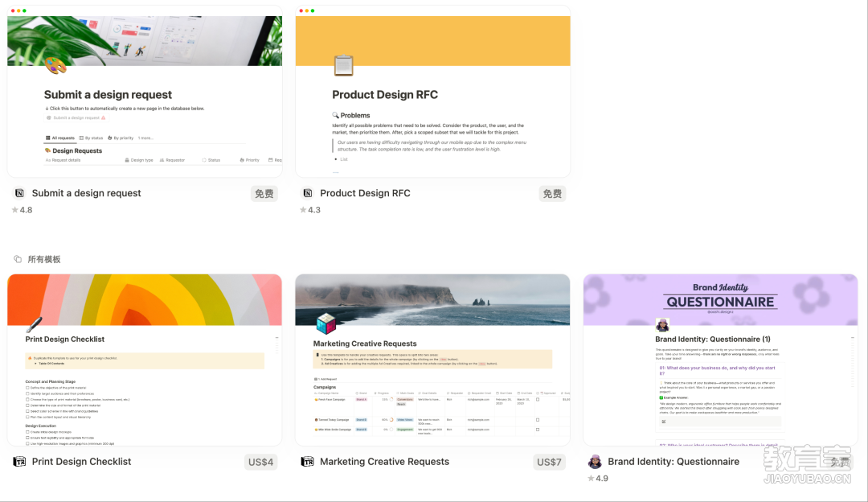The height and width of the screenshot is (502, 868).
Task: Click the creator icon beside Print Design Checklist
Action: (19, 462)
